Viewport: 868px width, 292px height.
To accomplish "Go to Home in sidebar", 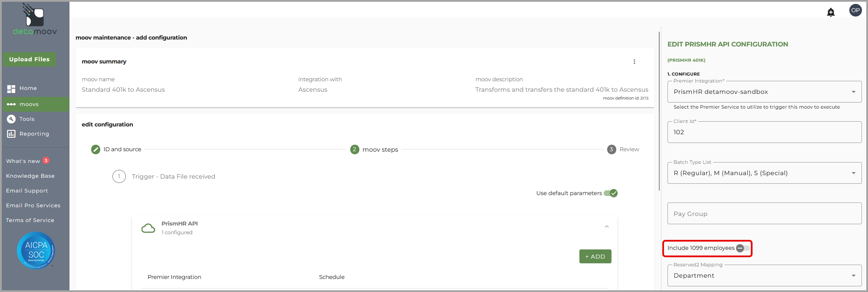I will pyautogui.click(x=28, y=88).
